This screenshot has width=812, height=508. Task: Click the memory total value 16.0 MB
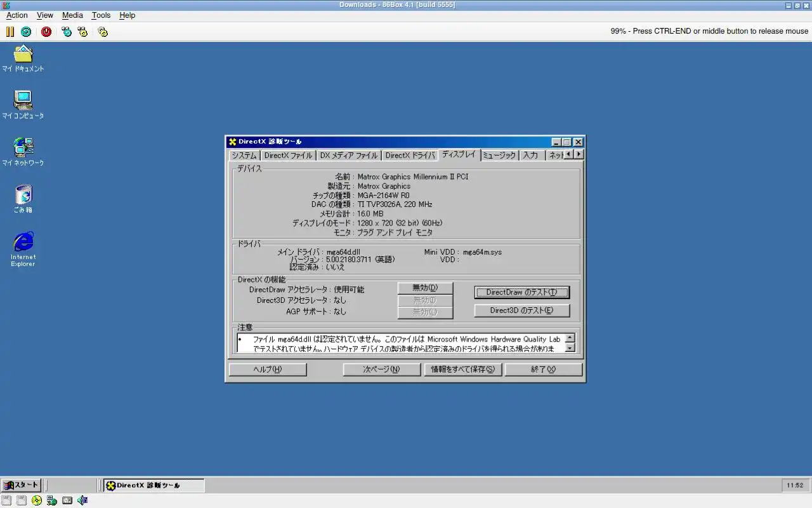pos(370,214)
